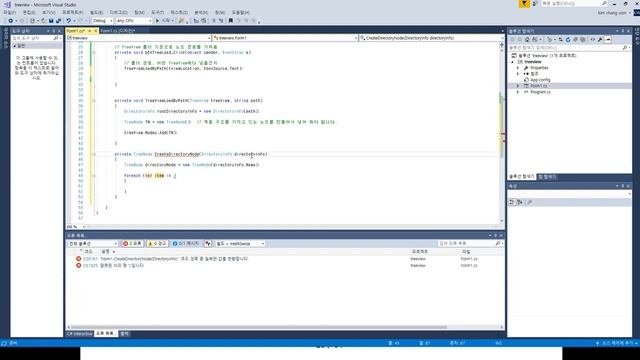The width and height of the screenshot is (640, 360).
Task: Click the Solution Explorer sync with active document icon
Action: (x=560, y=40)
